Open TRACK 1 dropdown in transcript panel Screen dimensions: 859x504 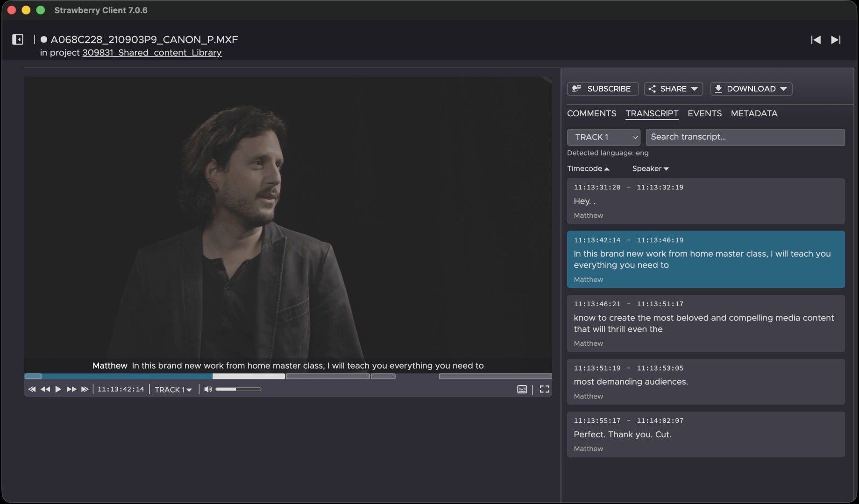point(603,137)
